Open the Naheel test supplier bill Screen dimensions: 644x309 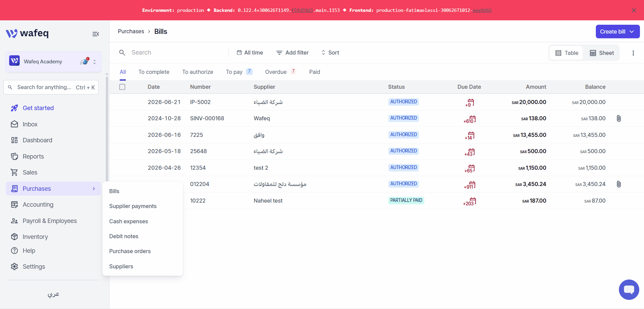pyautogui.click(x=268, y=201)
